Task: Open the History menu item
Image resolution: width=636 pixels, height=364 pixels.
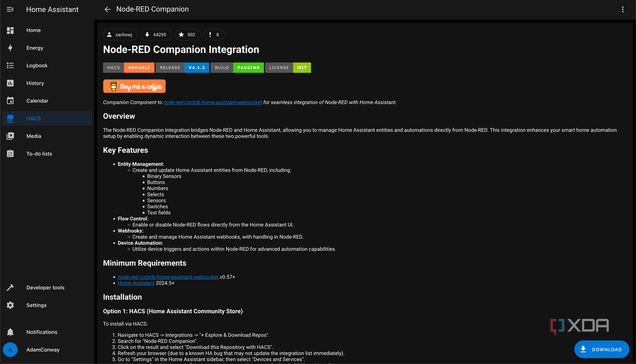Action: (47, 83)
